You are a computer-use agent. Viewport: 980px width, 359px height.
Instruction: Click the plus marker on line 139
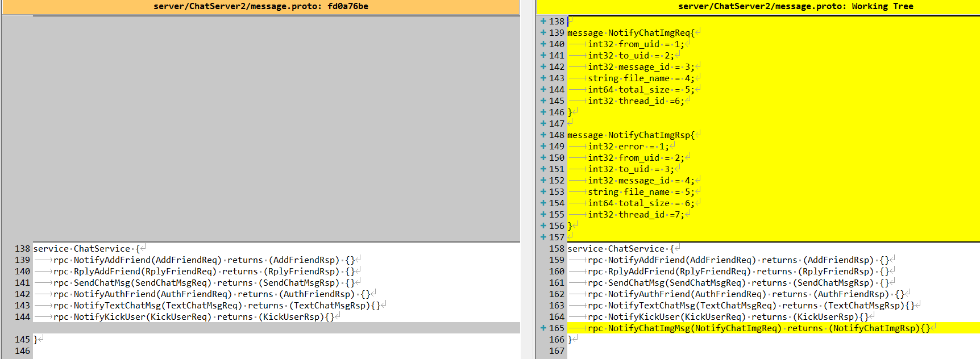(x=543, y=33)
